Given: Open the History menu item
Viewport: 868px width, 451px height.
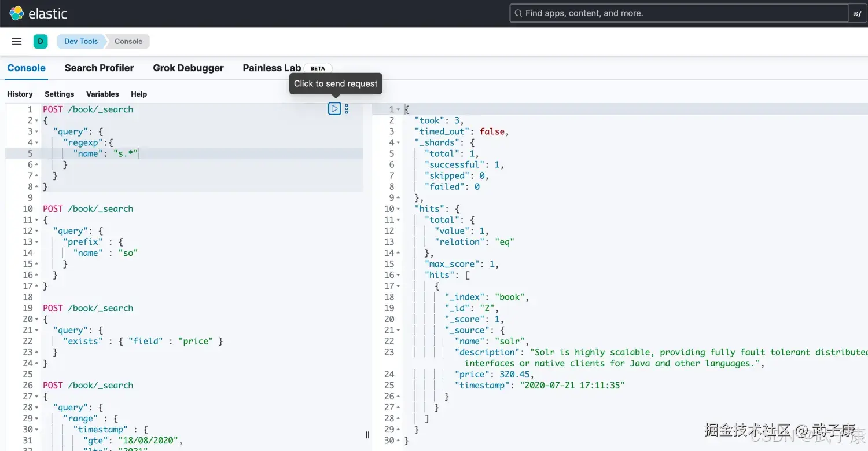Looking at the screenshot, I should (20, 94).
